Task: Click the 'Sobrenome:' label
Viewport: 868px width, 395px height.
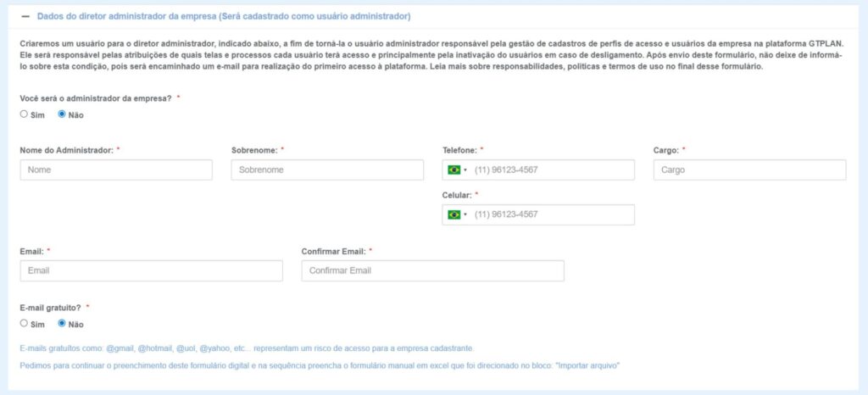Action: pos(253,150)
